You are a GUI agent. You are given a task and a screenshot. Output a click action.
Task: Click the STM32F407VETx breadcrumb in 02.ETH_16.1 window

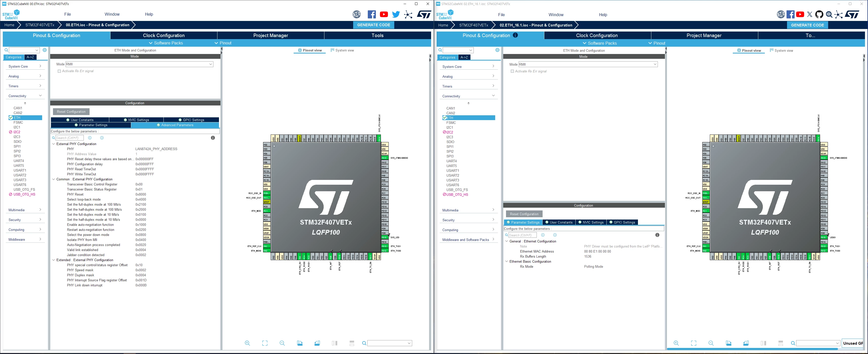tap(473, 25)
